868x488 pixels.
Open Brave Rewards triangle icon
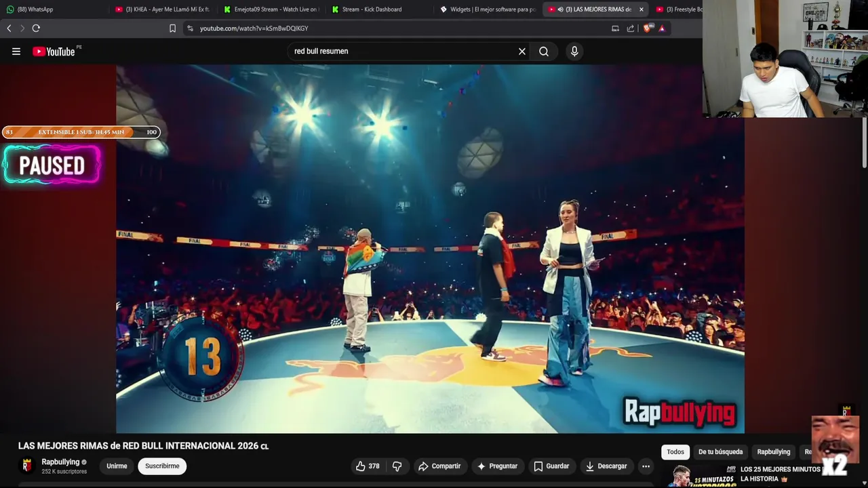662,28
